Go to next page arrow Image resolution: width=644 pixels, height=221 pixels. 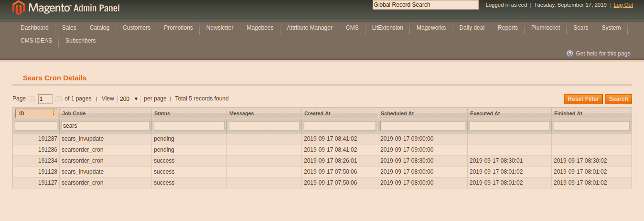tap(58, 99)
